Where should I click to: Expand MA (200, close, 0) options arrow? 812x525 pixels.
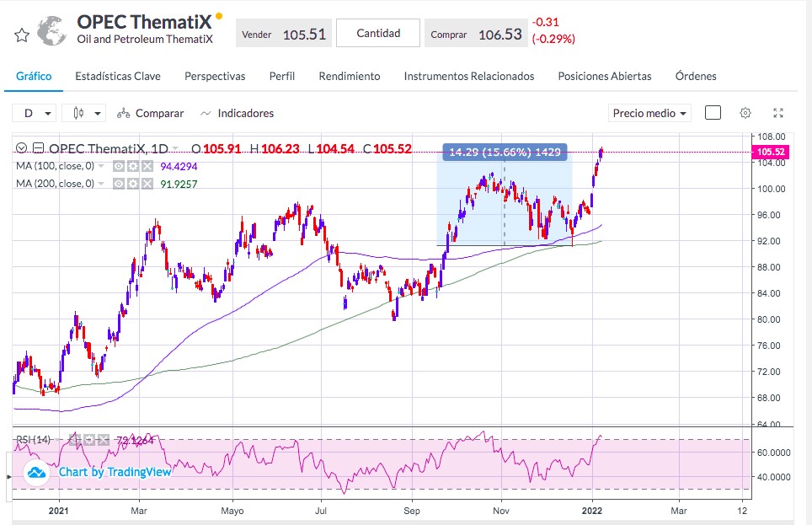click(x=101, y=184)
